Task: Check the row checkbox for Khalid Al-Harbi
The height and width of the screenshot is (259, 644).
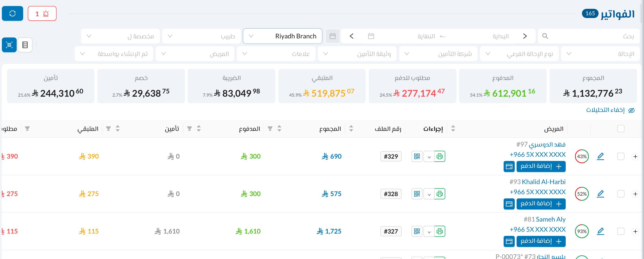Action: click(621, 194)
